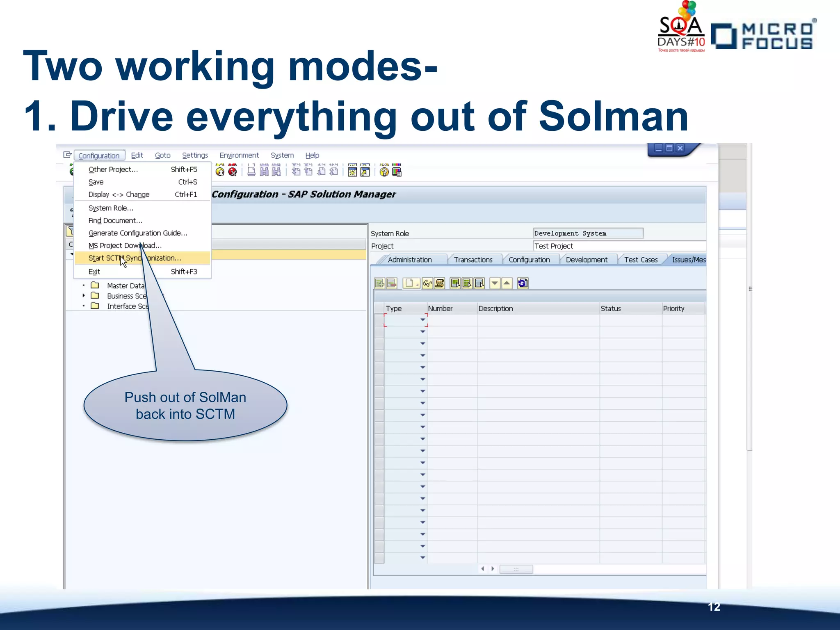
Task: Choose Generate Configuration Guide... menu entry
Action: point(142,233)
